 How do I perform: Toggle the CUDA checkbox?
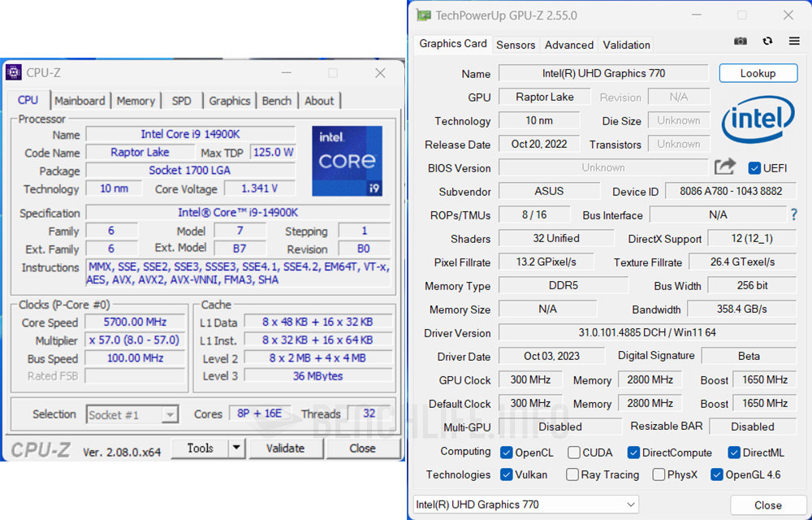tap(574, 453)
